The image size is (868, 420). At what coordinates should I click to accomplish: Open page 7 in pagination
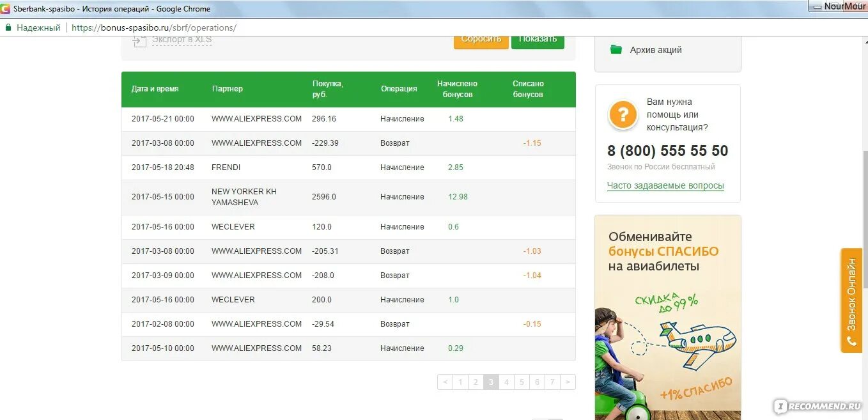[552, 382]
